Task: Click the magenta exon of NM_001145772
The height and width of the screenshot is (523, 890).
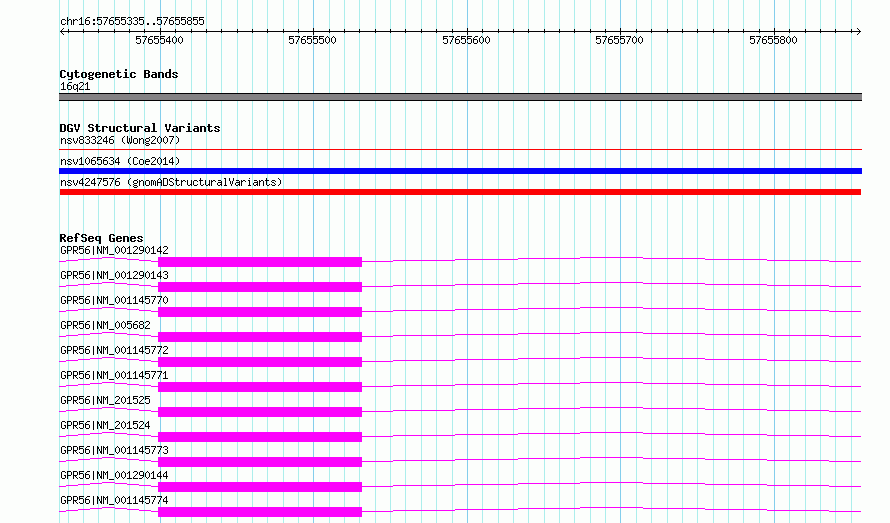Action: coord(260,362)
